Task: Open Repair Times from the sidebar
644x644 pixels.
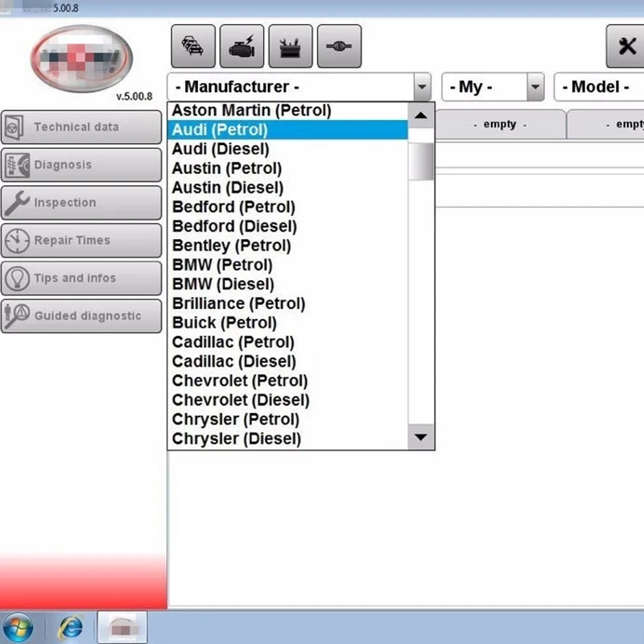Action: (81, 240)
